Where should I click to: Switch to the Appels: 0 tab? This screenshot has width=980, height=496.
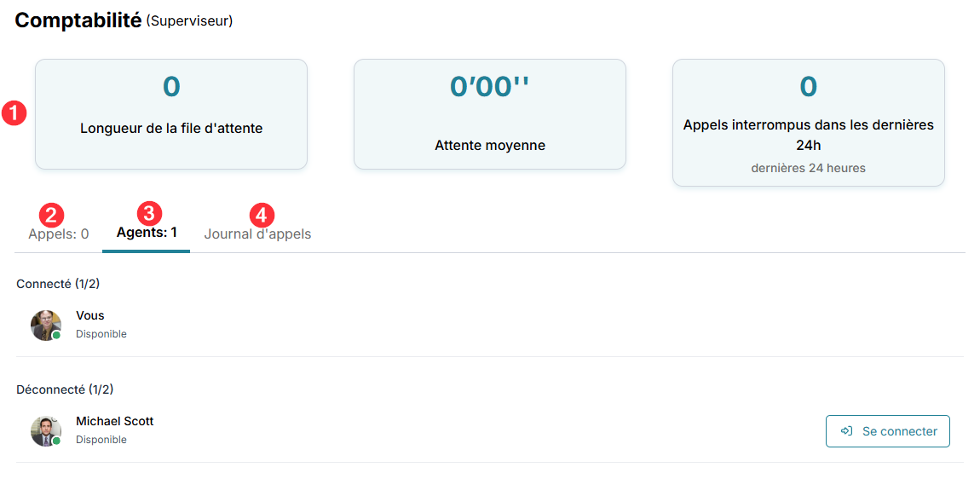coord(59,234)
